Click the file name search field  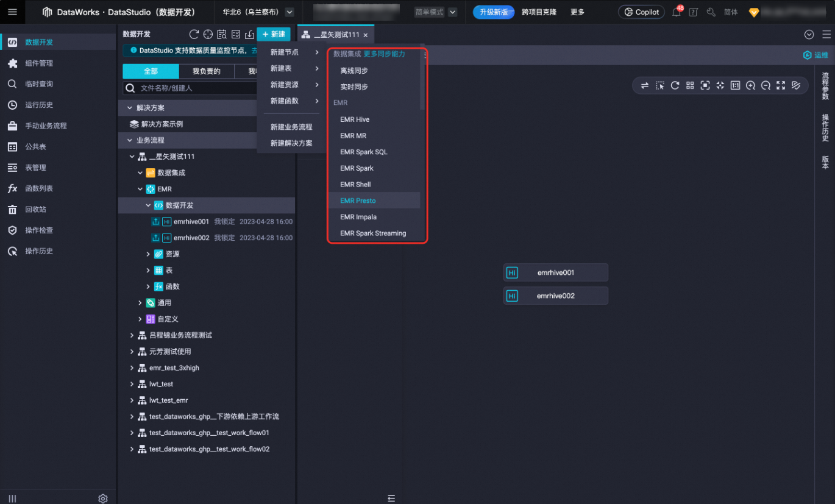pos(190,88)
